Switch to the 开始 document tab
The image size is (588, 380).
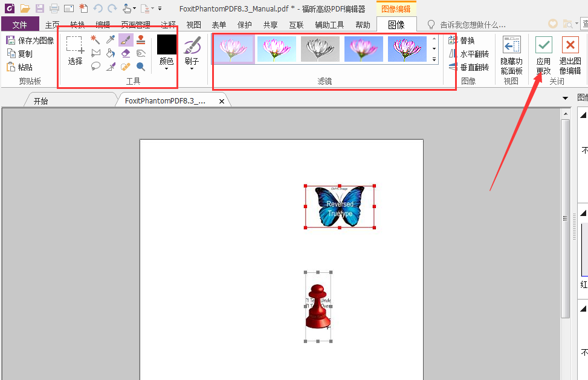pos(41,100)
